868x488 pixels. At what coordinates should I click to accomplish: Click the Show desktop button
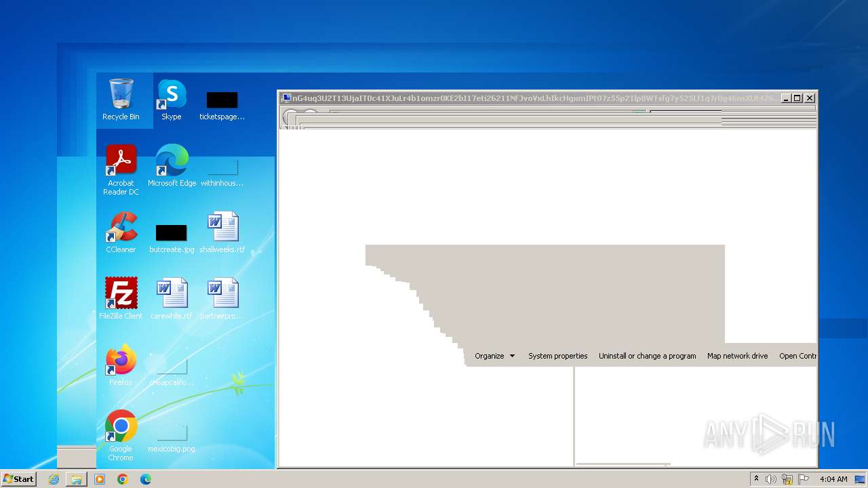pos(861,479)
